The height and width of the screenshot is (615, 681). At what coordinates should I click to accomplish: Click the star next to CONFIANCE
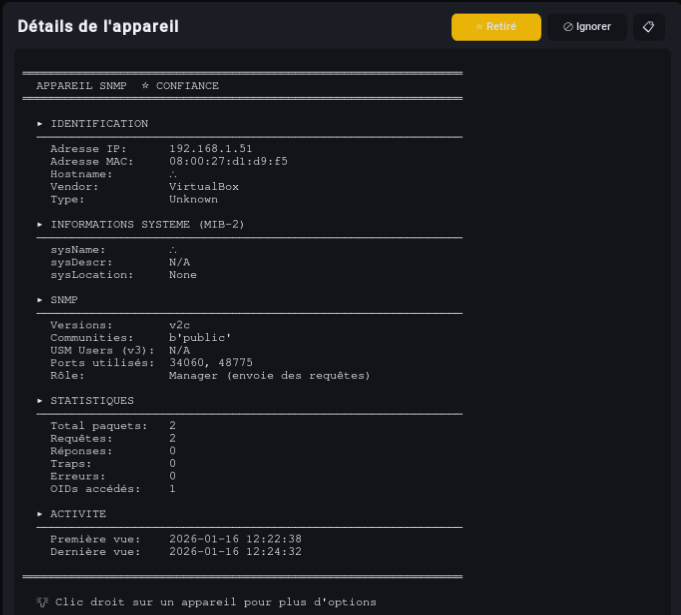(x=145, y=86)
